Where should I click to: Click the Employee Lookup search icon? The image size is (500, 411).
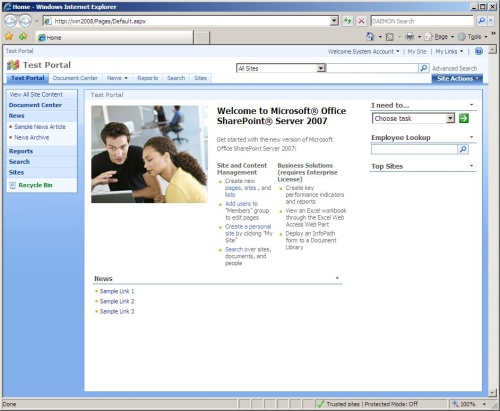[463, 149]
